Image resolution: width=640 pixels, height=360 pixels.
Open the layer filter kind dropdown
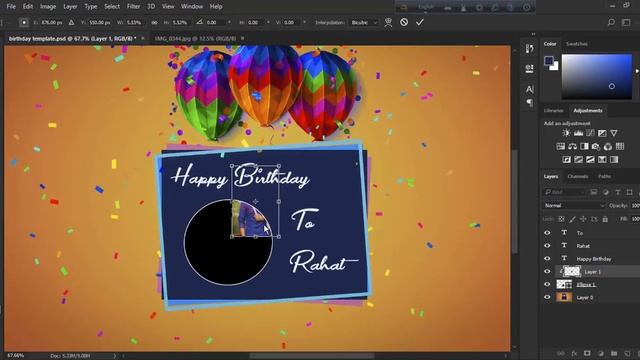(x=564, y=192)
